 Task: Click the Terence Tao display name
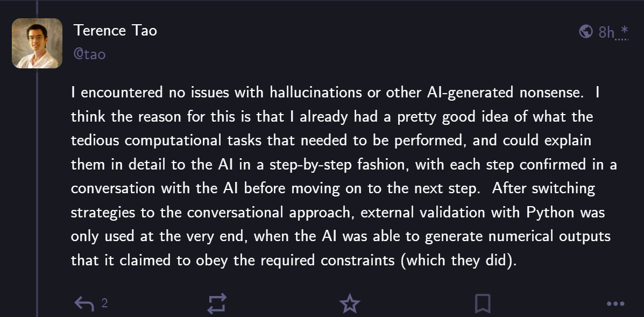click(116, 31)
